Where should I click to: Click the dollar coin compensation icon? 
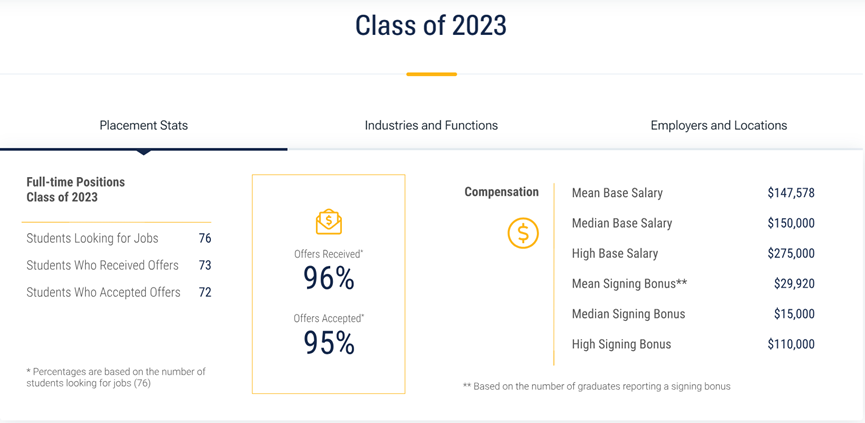[523, 233]
